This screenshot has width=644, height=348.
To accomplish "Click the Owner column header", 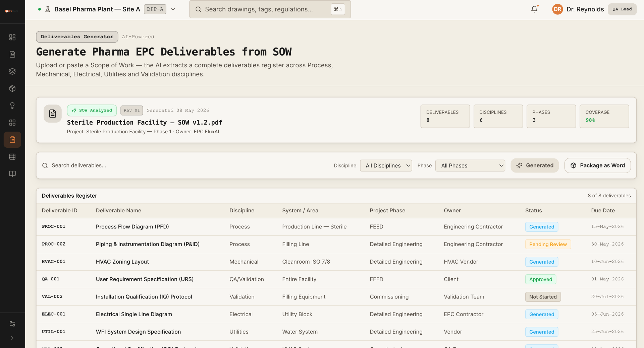I will coord(452,211).
